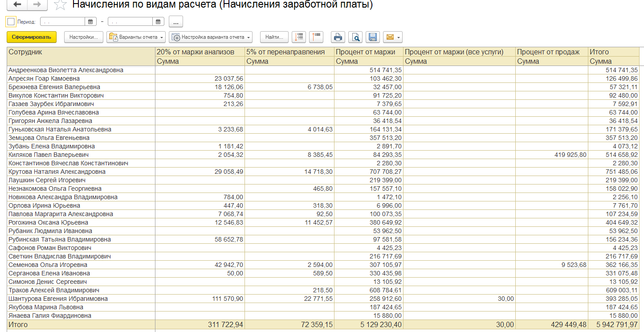Open the Настройка варианта отчета dropdown
The height and width of the screenshot is (332, 644).
tap(211, 37)
